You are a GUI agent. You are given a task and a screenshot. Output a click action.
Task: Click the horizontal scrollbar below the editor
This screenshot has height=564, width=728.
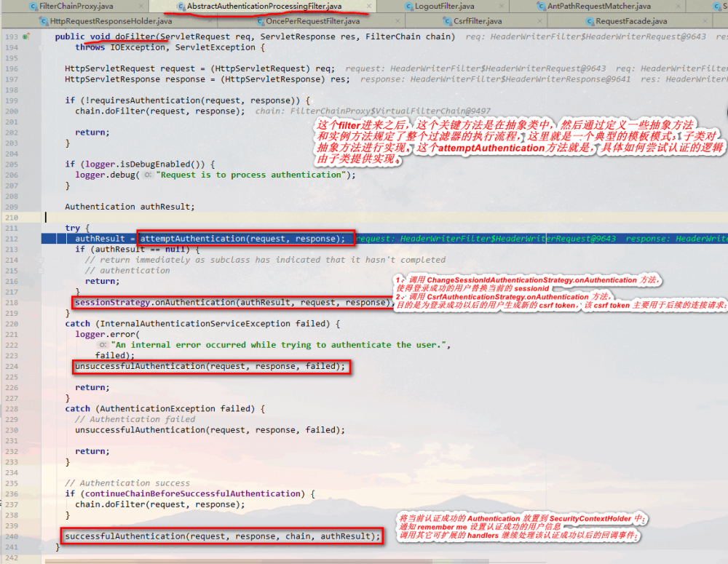tap(267, 561)
